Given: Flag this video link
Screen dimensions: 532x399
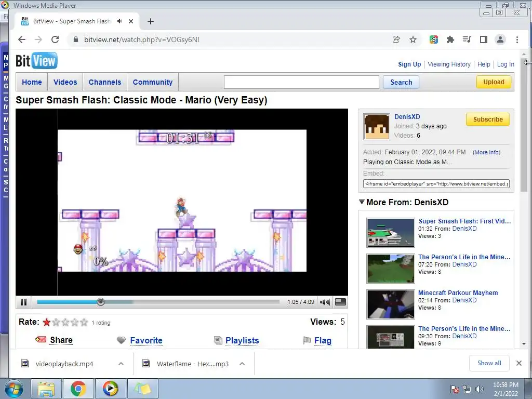Looking at the screenshot, I should tap(323, 340).
